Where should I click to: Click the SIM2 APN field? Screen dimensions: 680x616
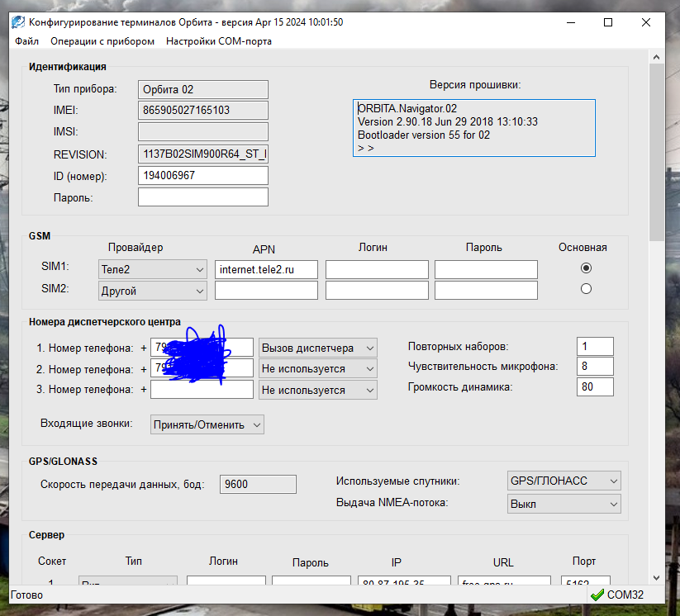pyautogui.click(x=266, y=290)
